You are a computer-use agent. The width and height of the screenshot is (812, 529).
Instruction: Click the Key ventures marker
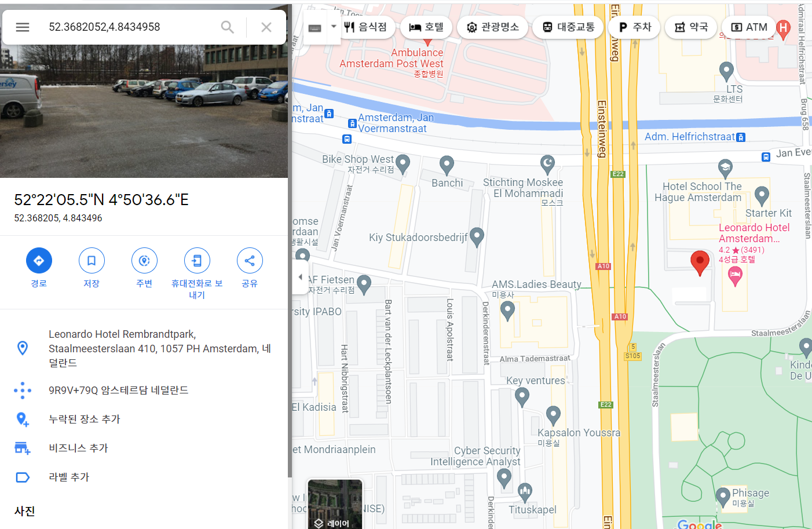click(x=522, y=397)
